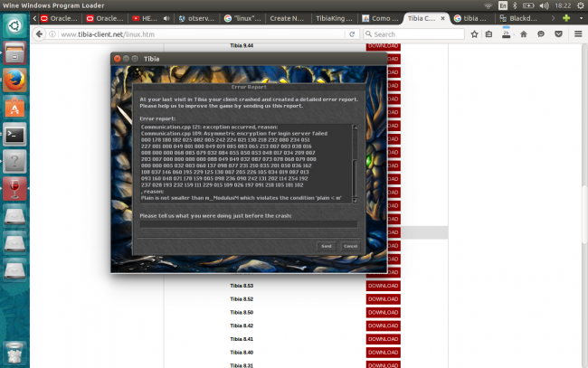The width and height of the screenshot is (588, 368).
Task: Click the web page vertical scrollbar
Action: (x=584, y=213)
